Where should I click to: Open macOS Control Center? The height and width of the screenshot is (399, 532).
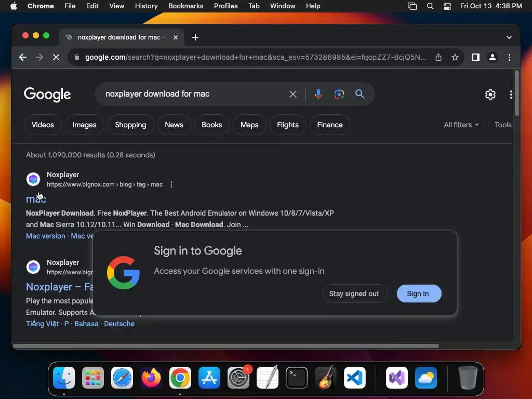447,6
